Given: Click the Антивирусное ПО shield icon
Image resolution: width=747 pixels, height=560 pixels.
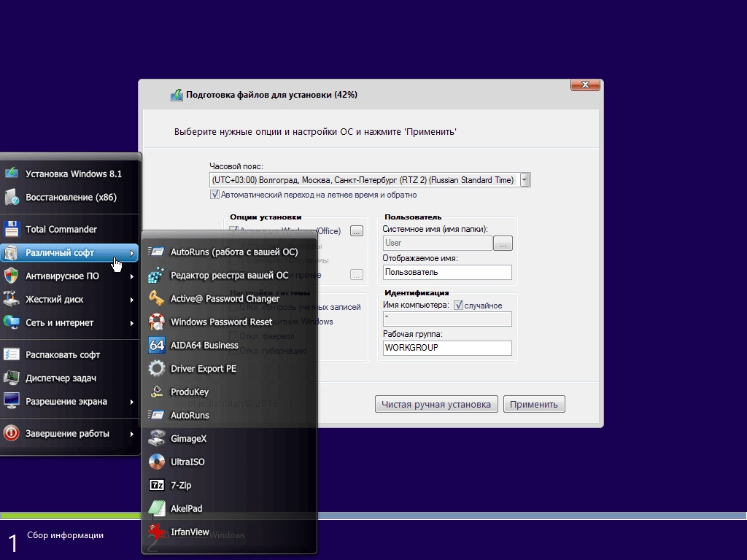Looking at the screenshot, I should point(12,276).
